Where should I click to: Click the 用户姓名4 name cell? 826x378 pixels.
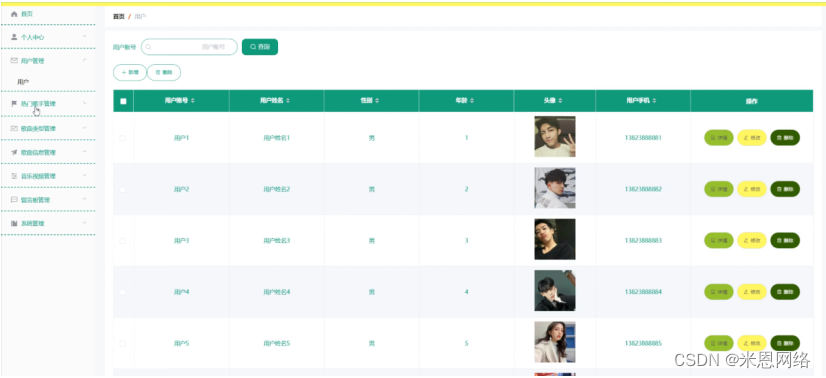pos(277,292)
